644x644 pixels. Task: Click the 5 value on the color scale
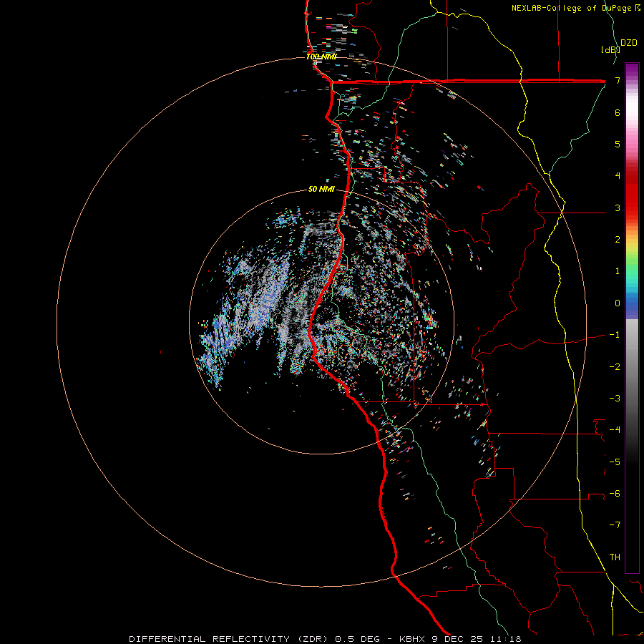tap(618, 144)
